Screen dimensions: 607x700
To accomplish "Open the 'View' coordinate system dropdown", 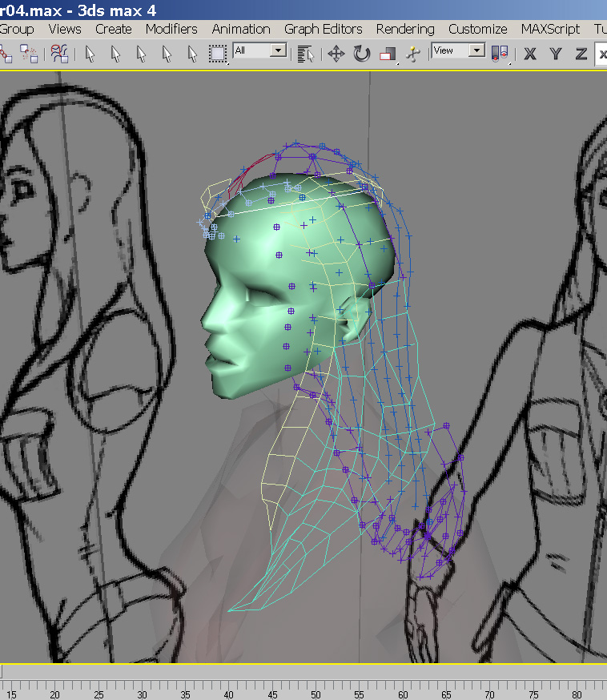I will (x=476, y=50).
